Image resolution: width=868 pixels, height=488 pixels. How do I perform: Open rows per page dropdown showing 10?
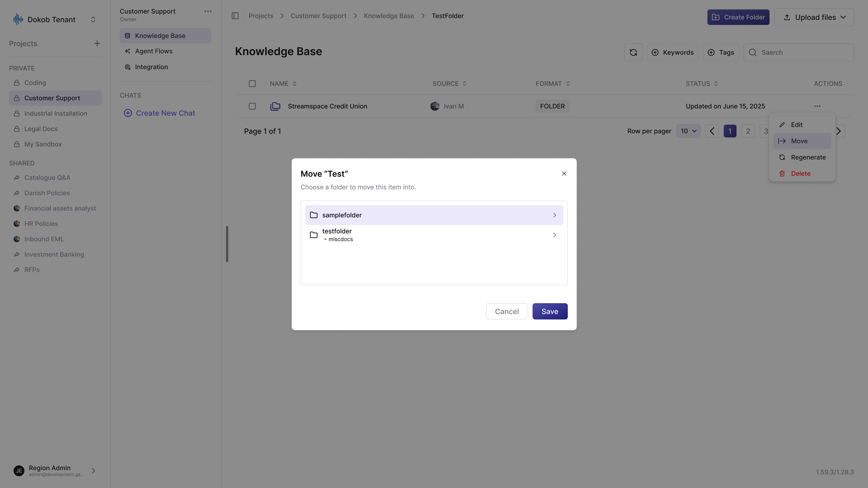[x=688, y=131]
